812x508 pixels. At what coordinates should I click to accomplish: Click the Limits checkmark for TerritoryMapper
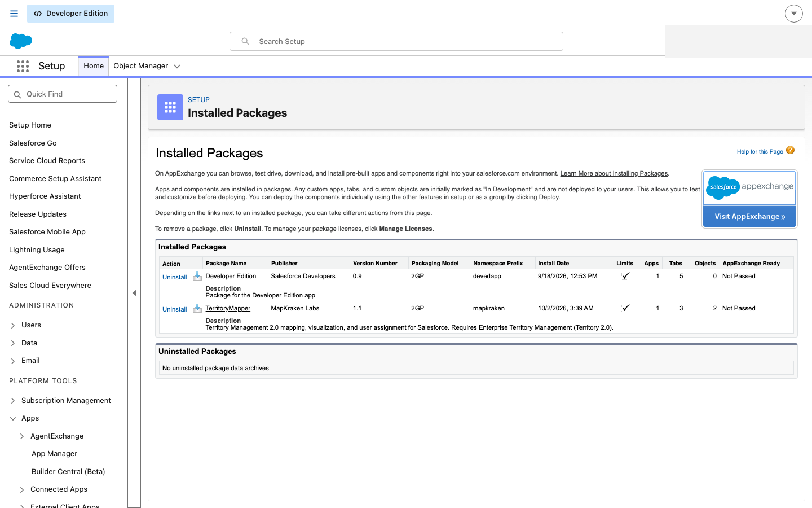pos(625,308)
